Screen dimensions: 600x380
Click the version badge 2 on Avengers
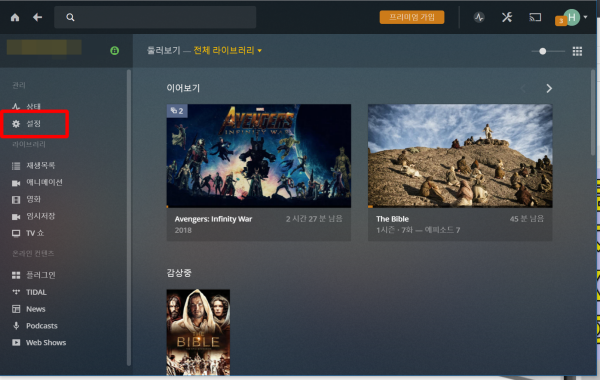click(x=177, y=111)
